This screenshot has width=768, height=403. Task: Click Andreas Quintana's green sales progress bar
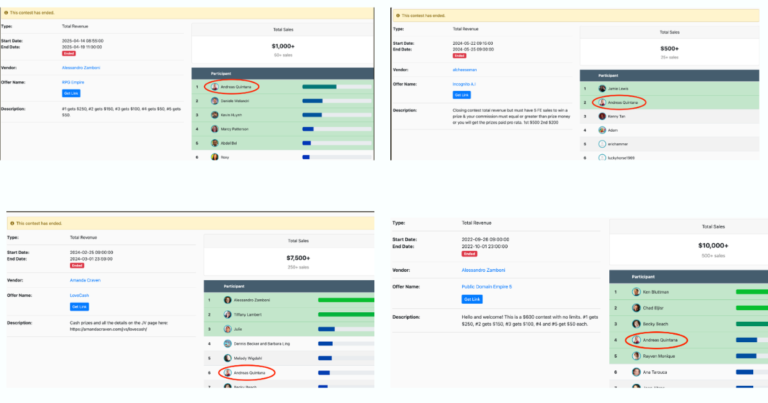tap(320, 87)
